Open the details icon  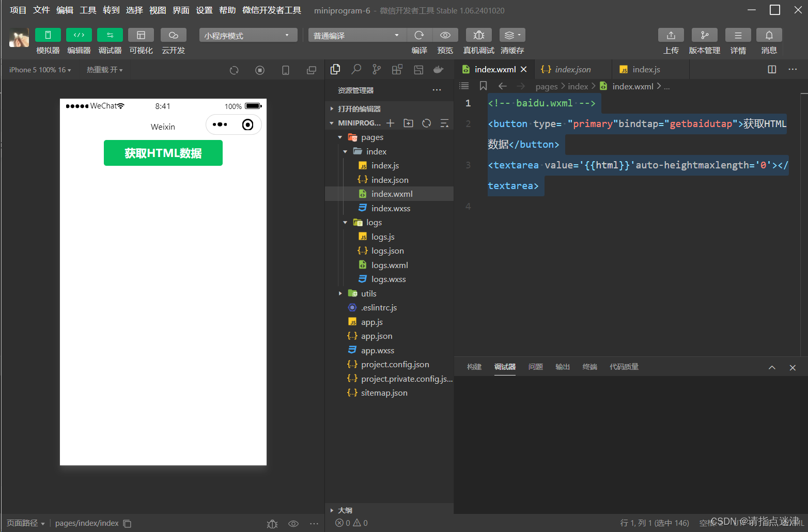pos(738,35)
